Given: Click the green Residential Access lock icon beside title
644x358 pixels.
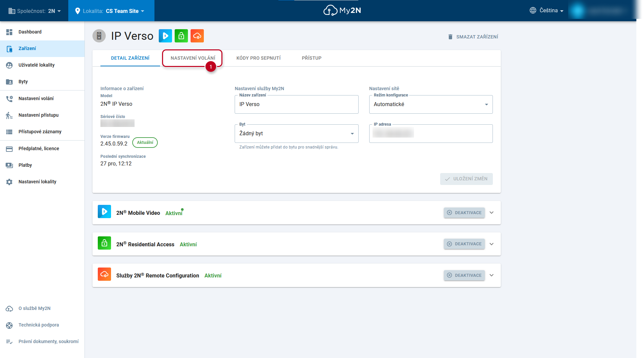Looking at the screenshot, I should point(181,36).
